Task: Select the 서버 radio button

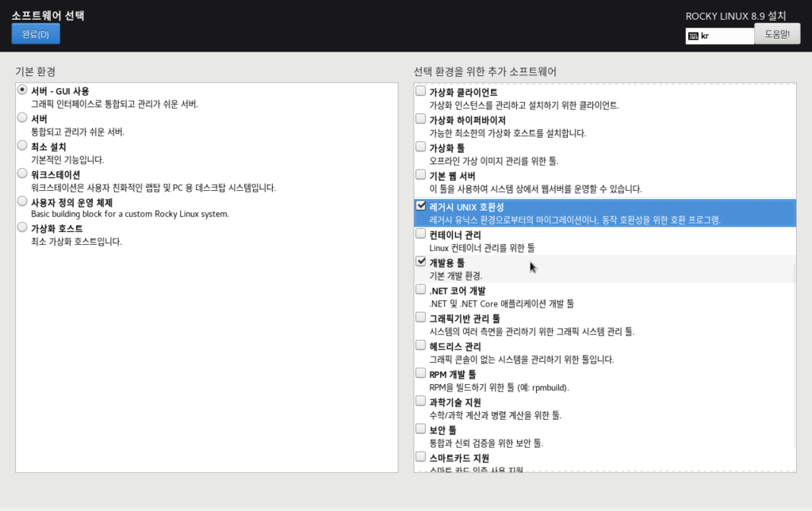Action: pos(22,117)
